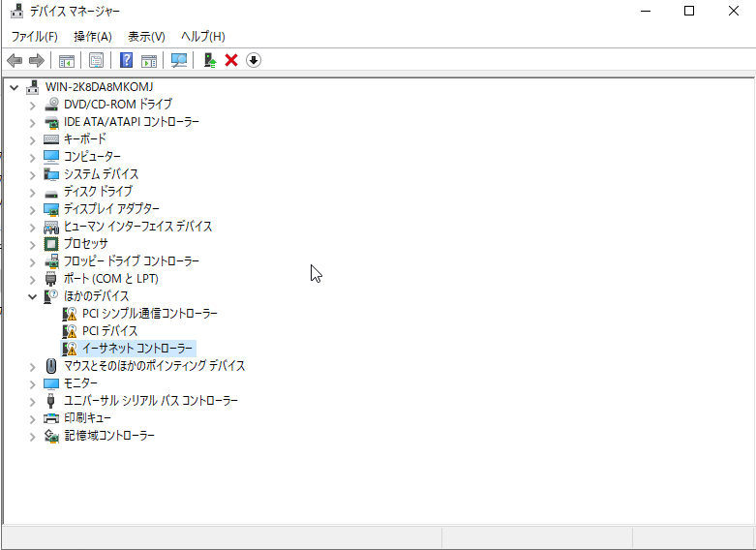
Task: Expand the キーボード category
Action: point(32,139)
